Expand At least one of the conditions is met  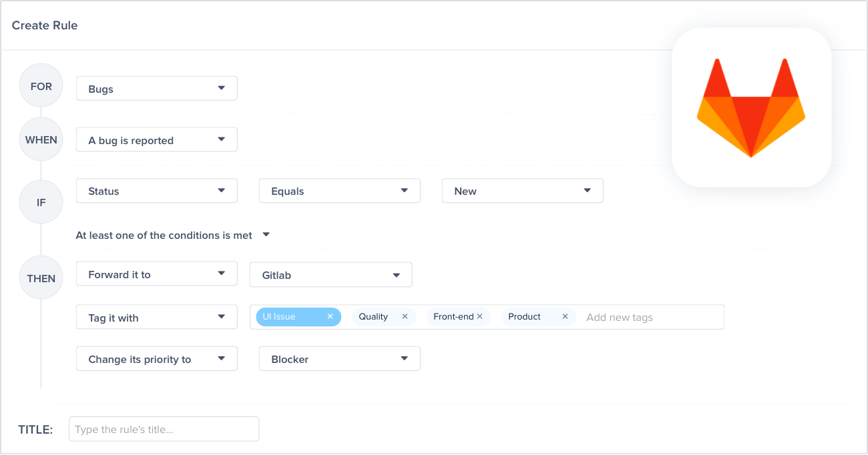click(x=173, y=235)
